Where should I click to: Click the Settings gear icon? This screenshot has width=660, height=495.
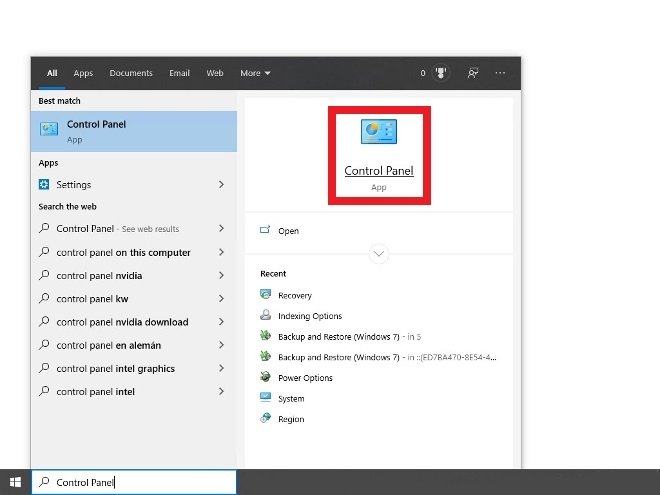point(44,184)
